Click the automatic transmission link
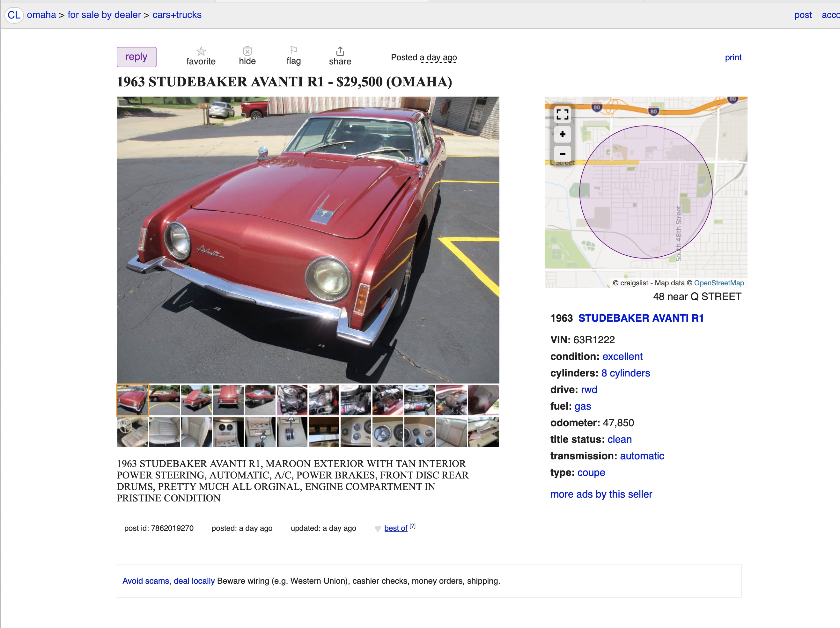This screenshot has height=628, width=840. pos(642,456)
